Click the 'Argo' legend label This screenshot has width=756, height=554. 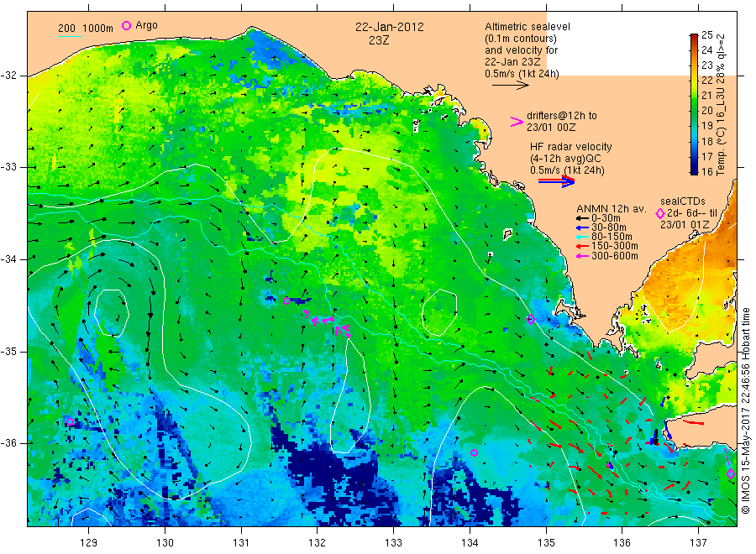(146, 25)
